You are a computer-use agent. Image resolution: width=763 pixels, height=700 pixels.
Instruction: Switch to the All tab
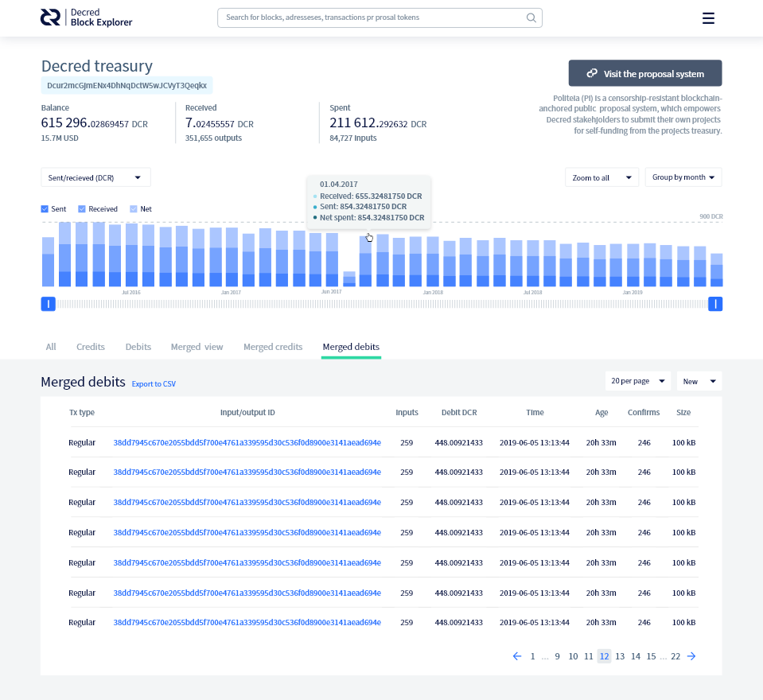pos(51,347)
